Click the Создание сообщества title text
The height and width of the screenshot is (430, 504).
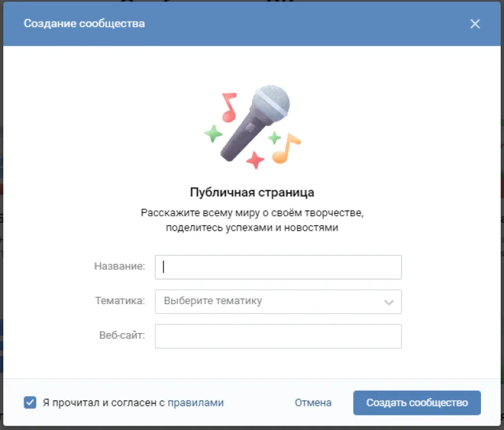(84, 24)
